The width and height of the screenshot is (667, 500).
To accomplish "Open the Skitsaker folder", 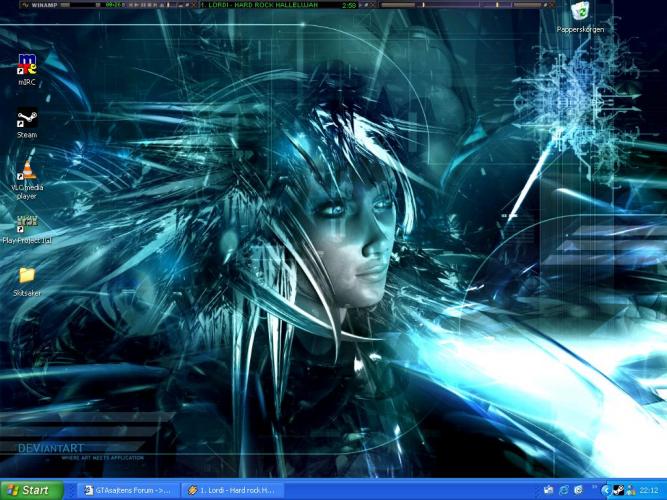I will pyautogui.click(x=27, y=276).
